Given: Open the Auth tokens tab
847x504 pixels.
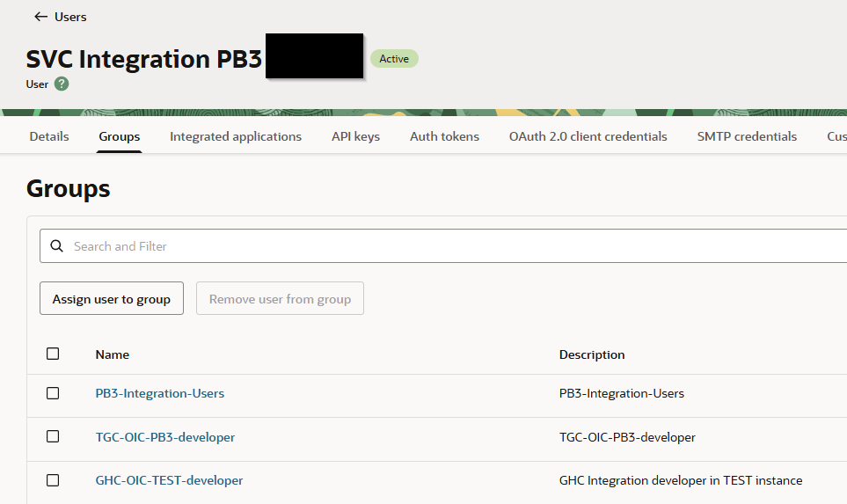Looking at the screenshot, I should click(444, 136).
